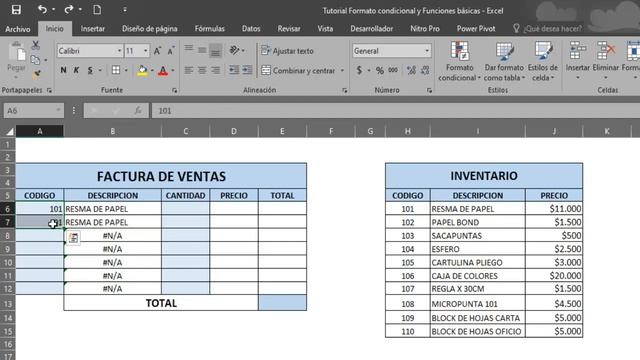Click the formula bar showing 101
Image resolution: width=640 pixels, height=360 pixels.
395,111
